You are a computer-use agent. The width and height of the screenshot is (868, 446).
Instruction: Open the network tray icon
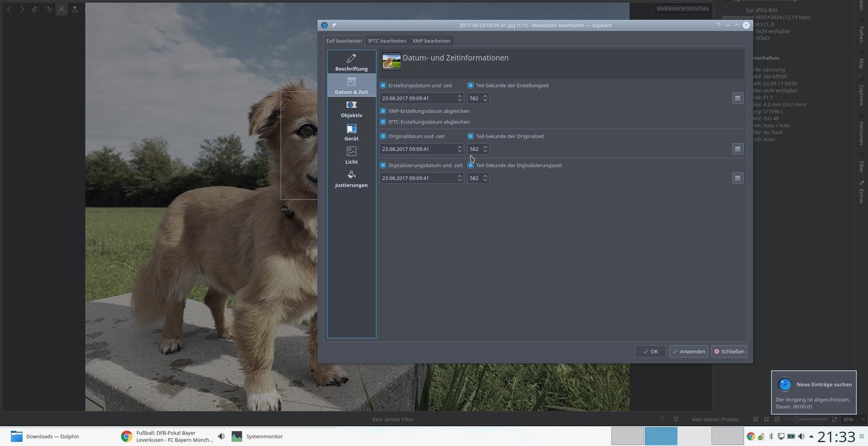781,437
